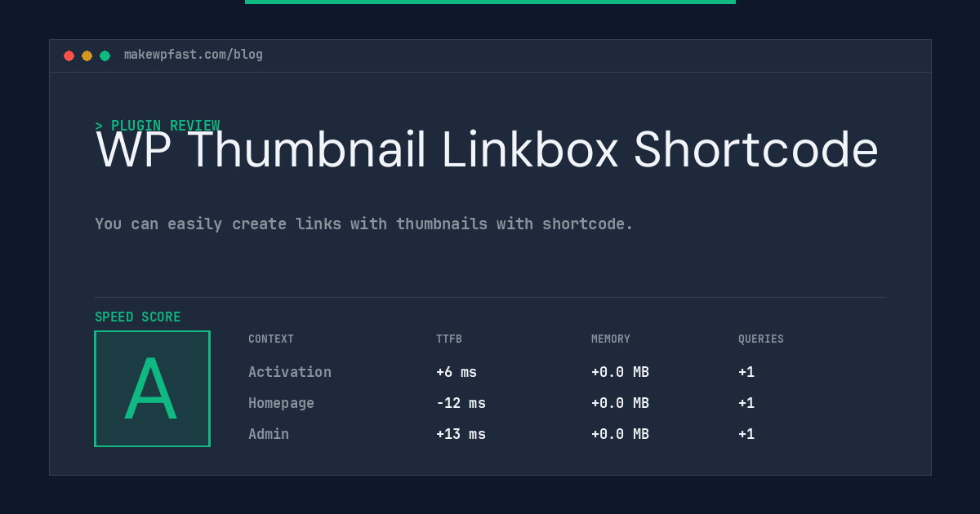
Task: Click the green maximize dot
Action: [x=105, y=55]
